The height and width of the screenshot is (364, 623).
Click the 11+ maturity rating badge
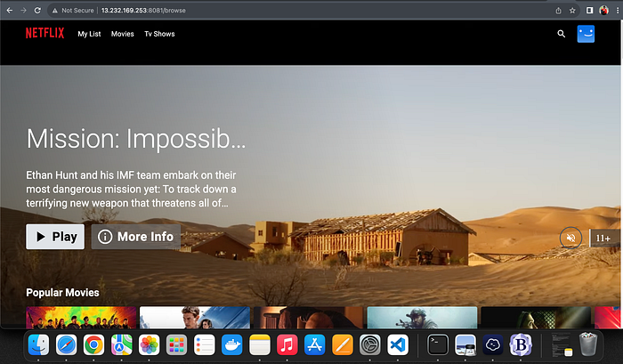(603, 238)
